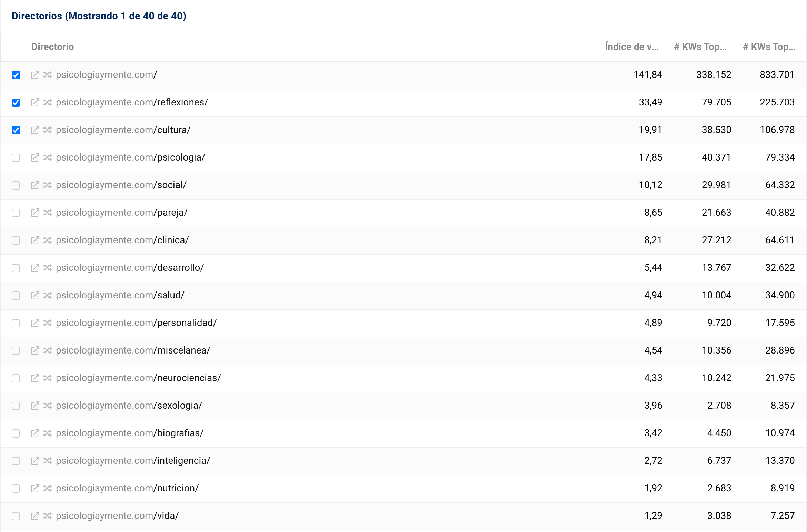The height and width of the screenshot is (532, 807).
Task: Open the psicologiaymente.com/desarrollo/ directory link
Action: [x=130, y=268]
